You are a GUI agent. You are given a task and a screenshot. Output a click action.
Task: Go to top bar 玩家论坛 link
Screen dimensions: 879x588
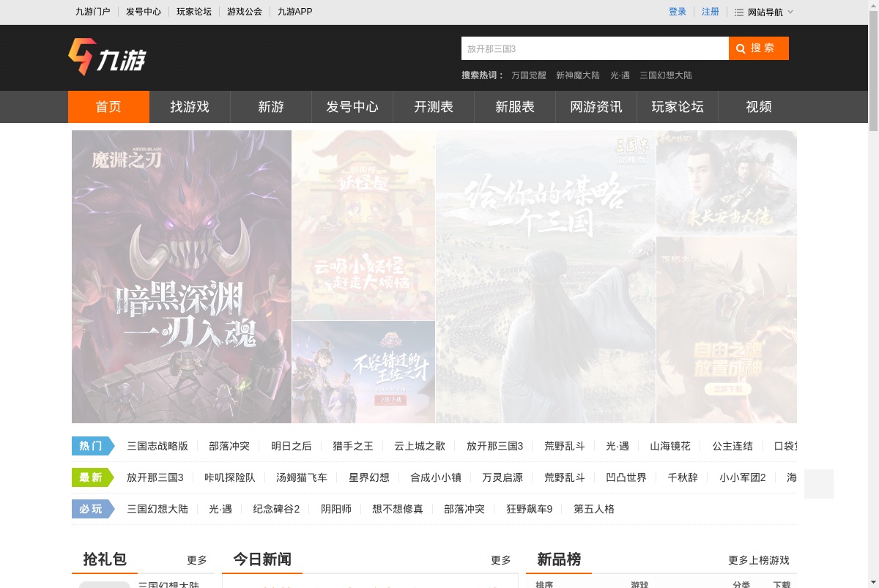(194, 12)
